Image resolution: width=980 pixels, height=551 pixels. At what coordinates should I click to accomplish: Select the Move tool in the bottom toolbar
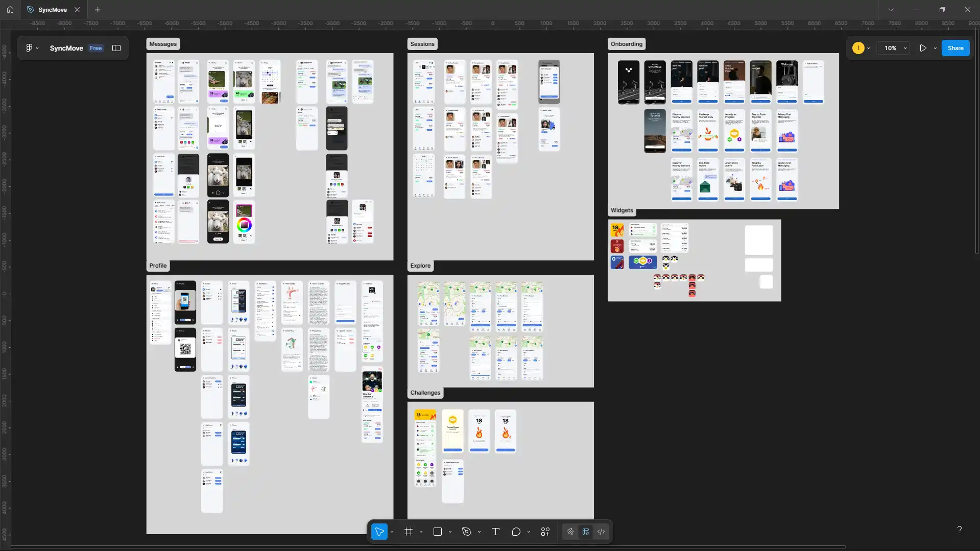[379, 532]
